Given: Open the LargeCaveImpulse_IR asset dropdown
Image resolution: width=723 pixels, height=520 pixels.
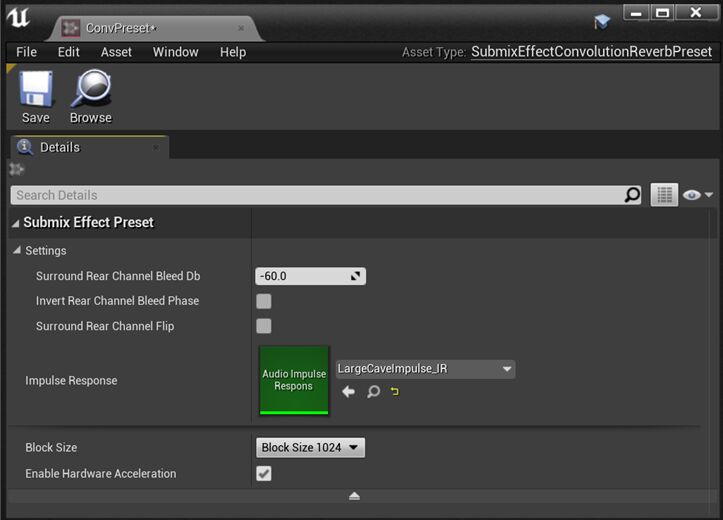Looking at the screenshot, I should (x=425, y=369).
